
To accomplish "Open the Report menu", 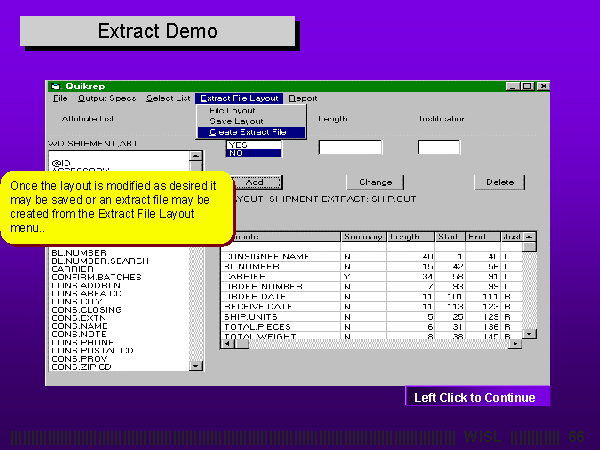I will coord(303,98).
